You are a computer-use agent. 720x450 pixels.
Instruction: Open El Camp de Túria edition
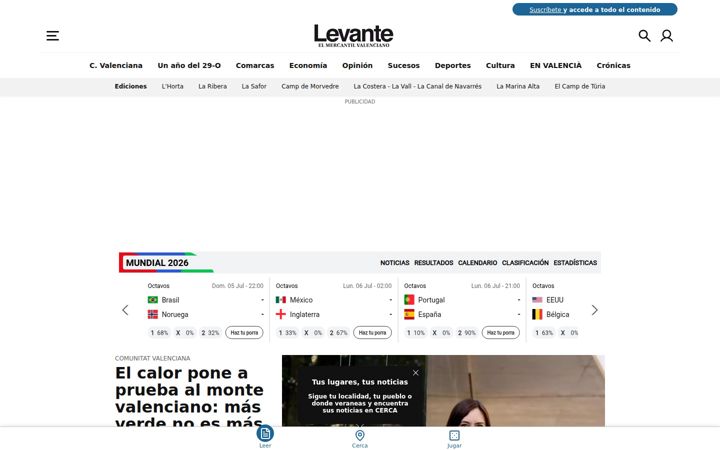pyautogui.click(x=579, y=86)
